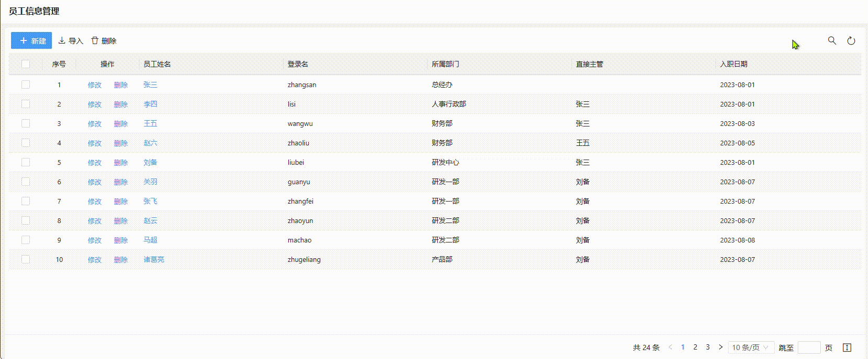Click the 导入 import icon button
This screenshot has height=359, width=868.
tap(71, 40)
